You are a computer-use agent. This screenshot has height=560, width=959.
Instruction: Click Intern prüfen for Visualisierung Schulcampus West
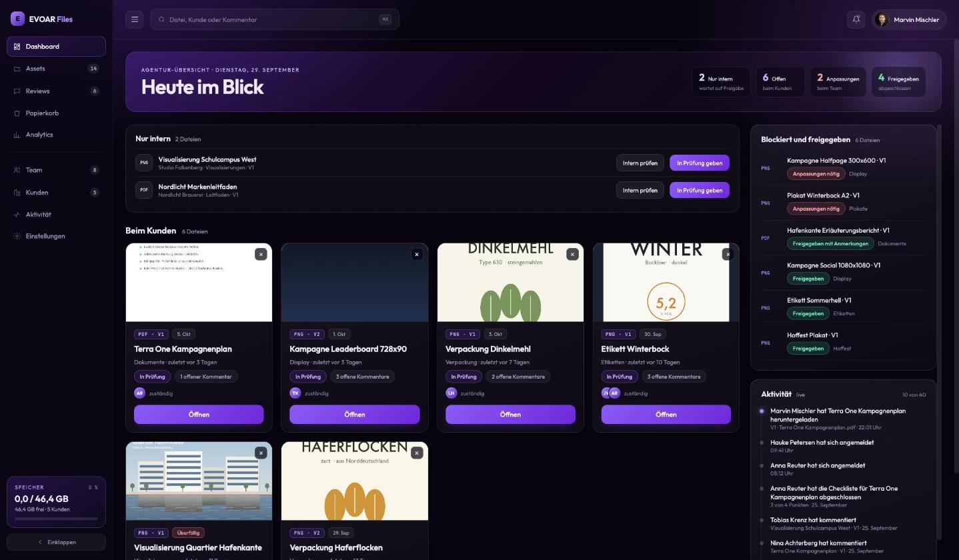[x=640, y=163]
